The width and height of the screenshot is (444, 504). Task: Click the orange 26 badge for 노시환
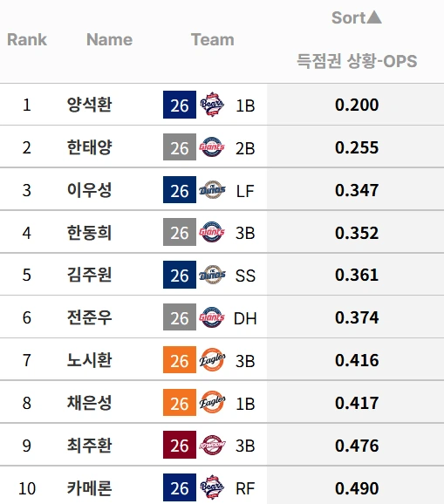coord(180,359)
